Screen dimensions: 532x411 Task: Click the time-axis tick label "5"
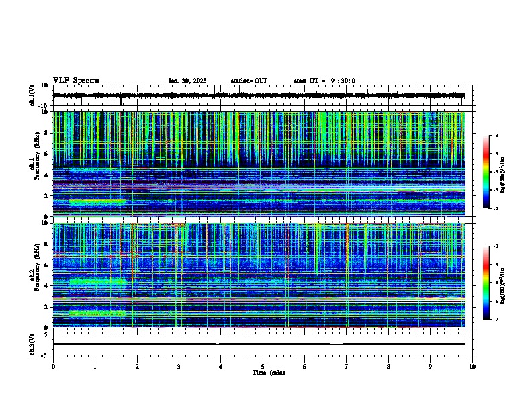click(x=263, y=367)
